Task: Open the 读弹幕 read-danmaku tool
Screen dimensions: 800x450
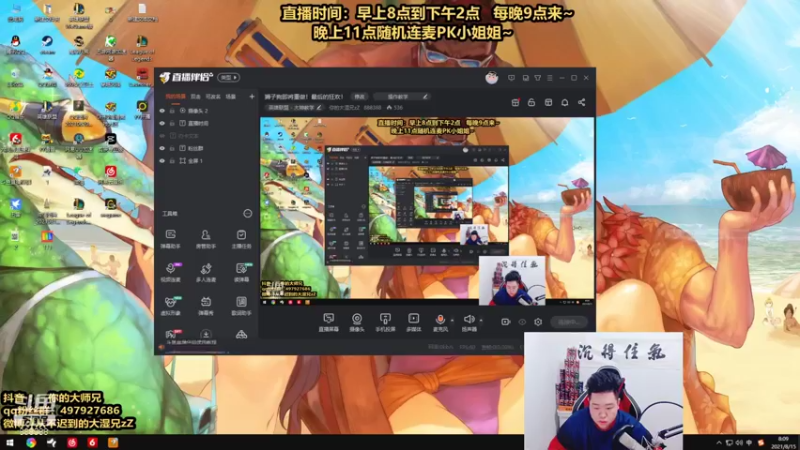Action: click(241, 272)
